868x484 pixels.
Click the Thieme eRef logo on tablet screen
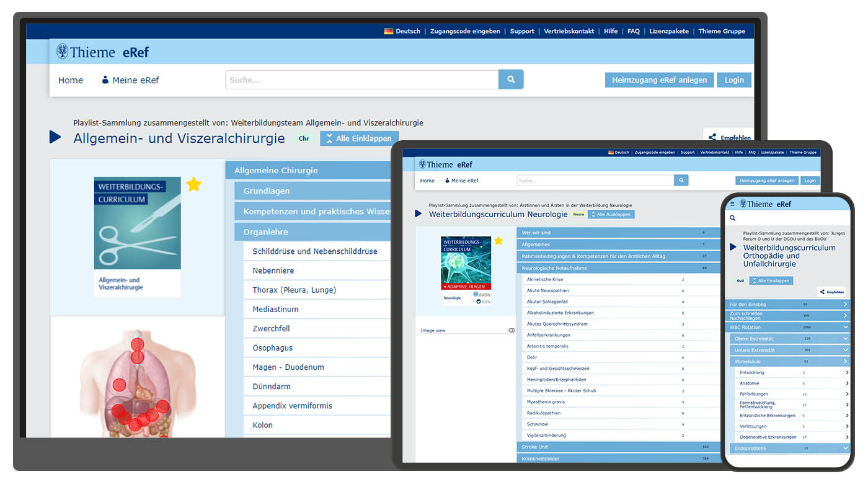click(446, 164)
